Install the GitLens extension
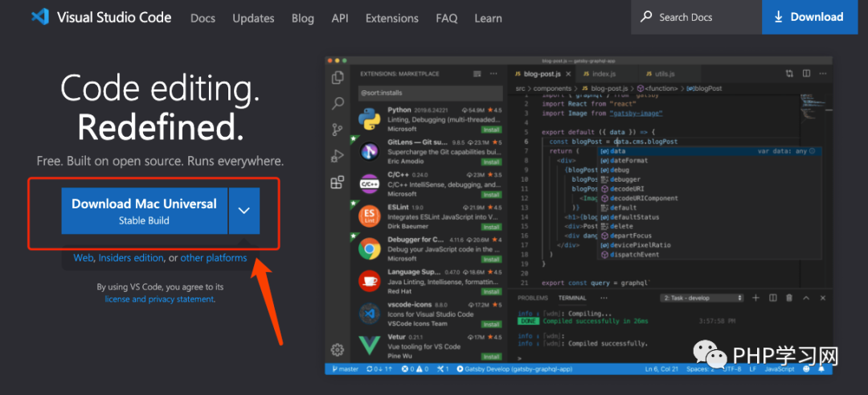868x395 pixels. tap(491, 162)
